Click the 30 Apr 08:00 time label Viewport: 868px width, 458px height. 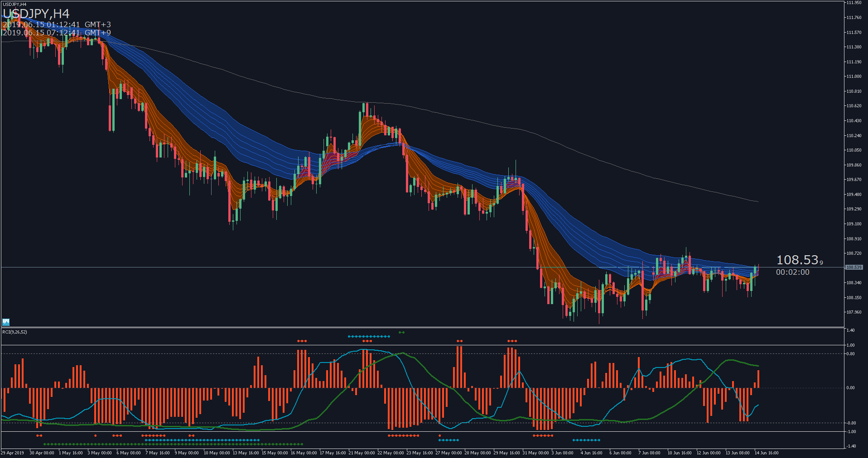coord(42,453)
